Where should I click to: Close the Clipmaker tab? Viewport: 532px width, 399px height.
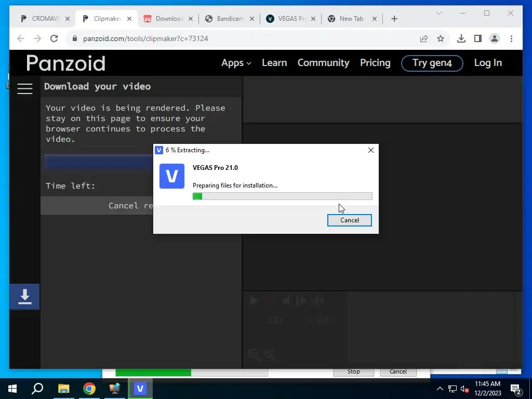coord(129,19)
